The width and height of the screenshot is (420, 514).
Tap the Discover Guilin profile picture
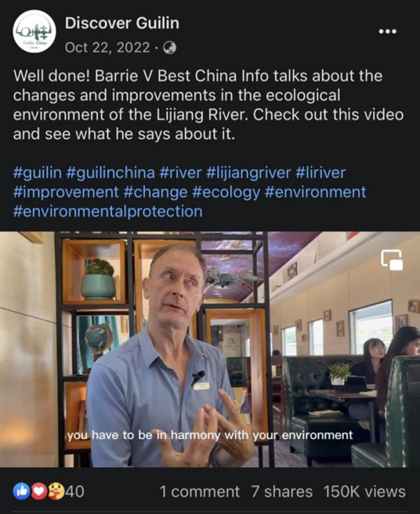click(34, 32)
